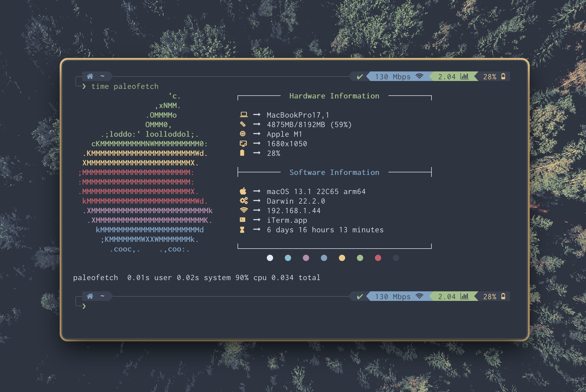Click the cyan color dot in the palette row
The width and height of the screenshot is (586, 392).
288,258
